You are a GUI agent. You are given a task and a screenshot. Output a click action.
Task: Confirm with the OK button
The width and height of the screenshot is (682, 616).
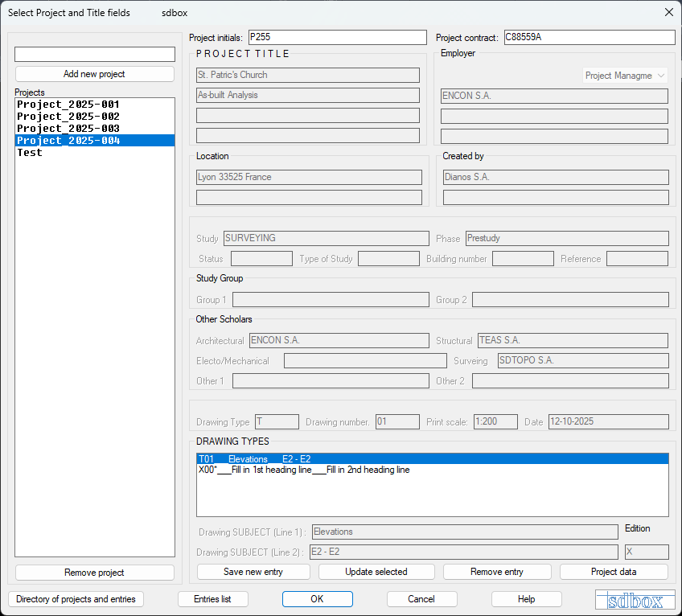(x=317, y=599)
